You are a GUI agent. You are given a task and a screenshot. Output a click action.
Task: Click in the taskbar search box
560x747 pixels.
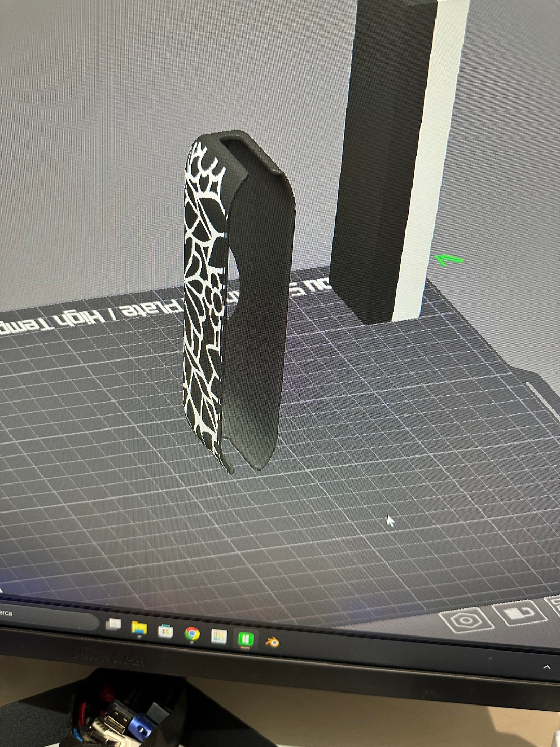click(x=49, y=617)
